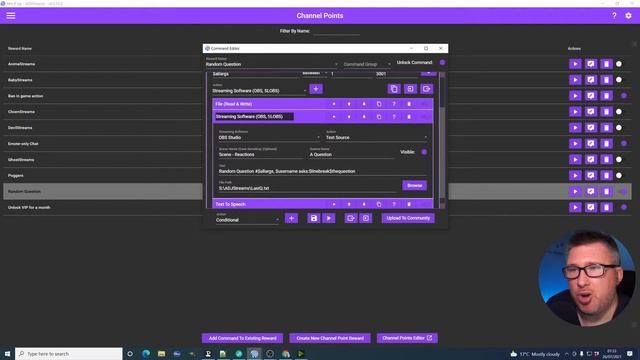Toggle the Unlock Command switch
Viewport: 640px width, 360px height.
(x=442, y=63)
